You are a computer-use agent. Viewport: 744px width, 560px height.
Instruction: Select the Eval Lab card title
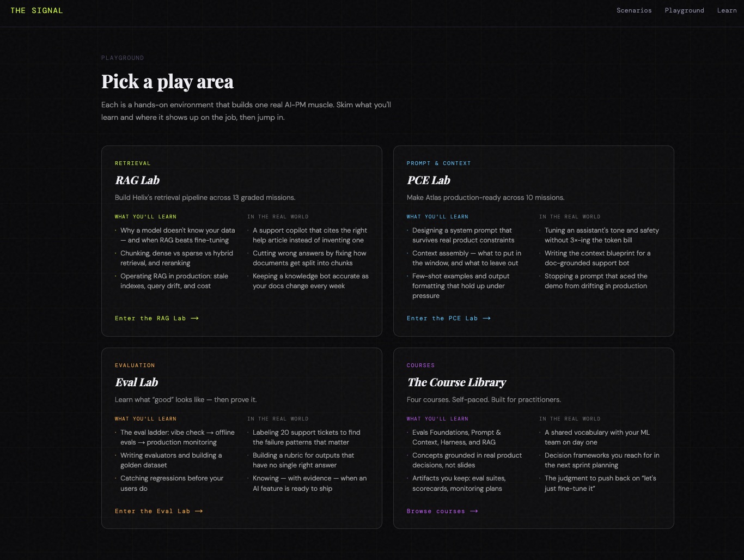(x=137, y=382)
